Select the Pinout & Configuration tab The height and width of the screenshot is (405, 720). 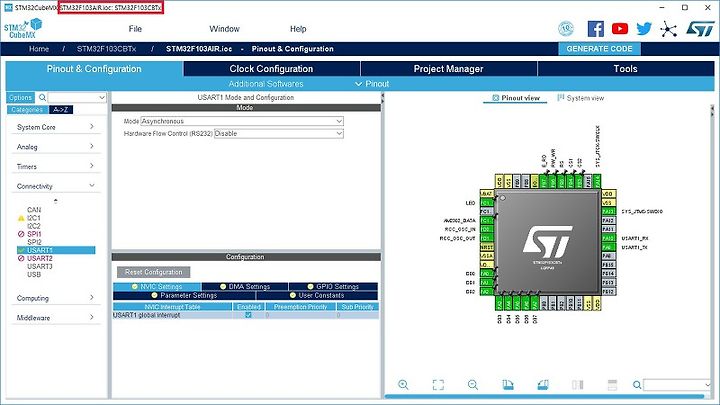(94, 69)
